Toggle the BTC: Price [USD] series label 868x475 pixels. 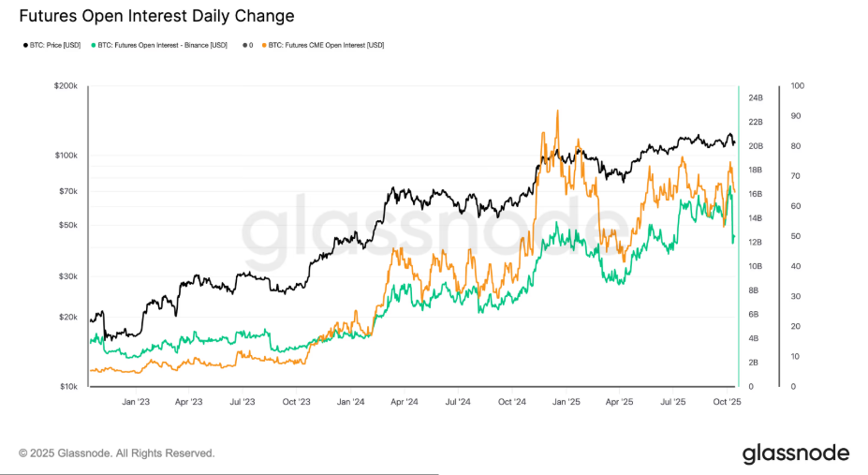coord(57,45)
